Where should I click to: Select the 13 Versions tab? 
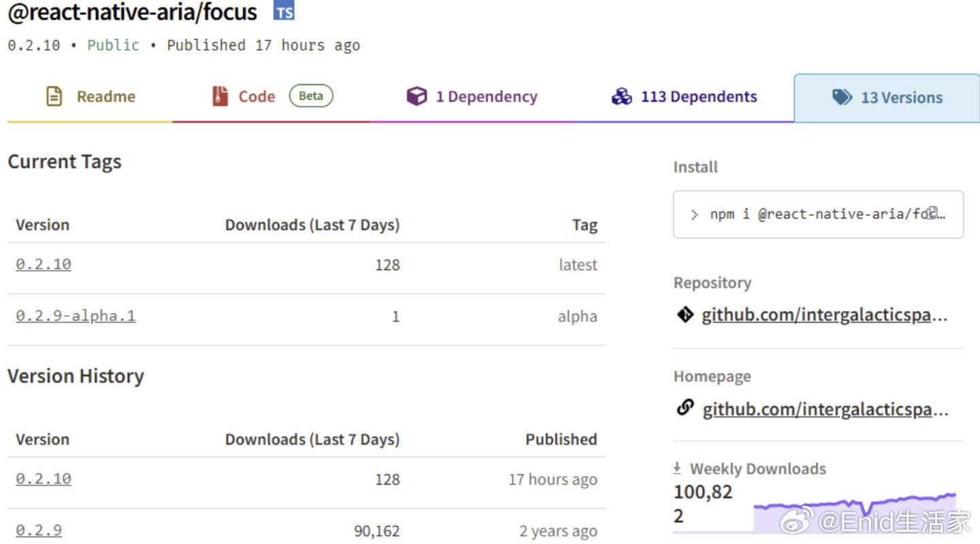click(x=887, y=97)
